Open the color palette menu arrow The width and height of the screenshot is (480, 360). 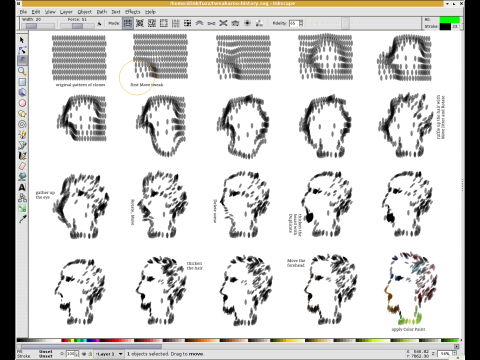pos(461,340)
